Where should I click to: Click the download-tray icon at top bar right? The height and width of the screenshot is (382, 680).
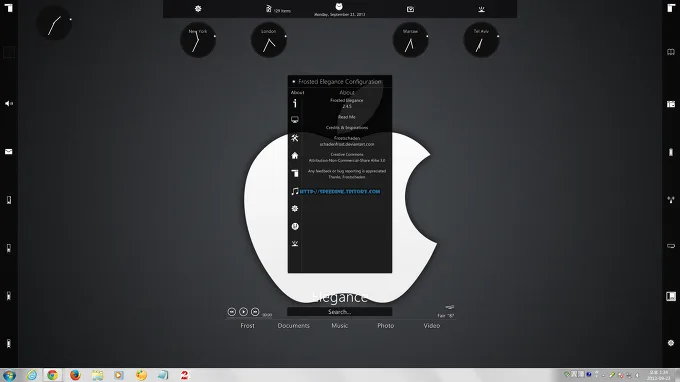(481, 9)
